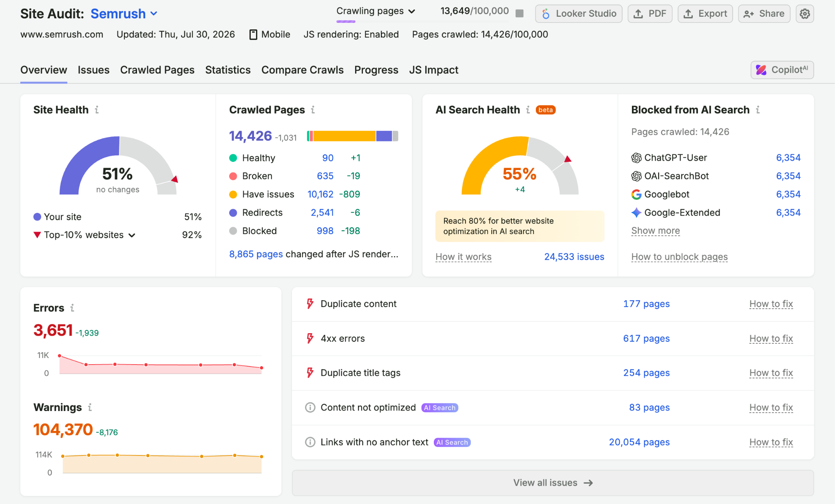
Task: Click the ChatGPT-User logo icon
Action: pos(636,158)
